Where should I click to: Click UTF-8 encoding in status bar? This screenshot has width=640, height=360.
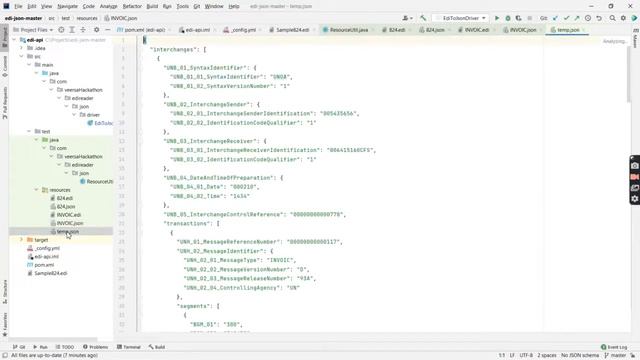526,356
